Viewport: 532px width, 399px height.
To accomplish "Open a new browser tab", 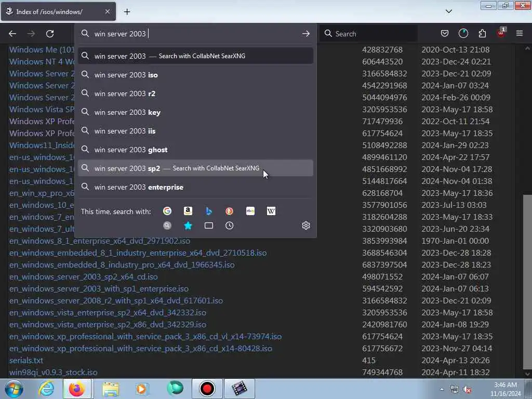I will pos(127,12).
